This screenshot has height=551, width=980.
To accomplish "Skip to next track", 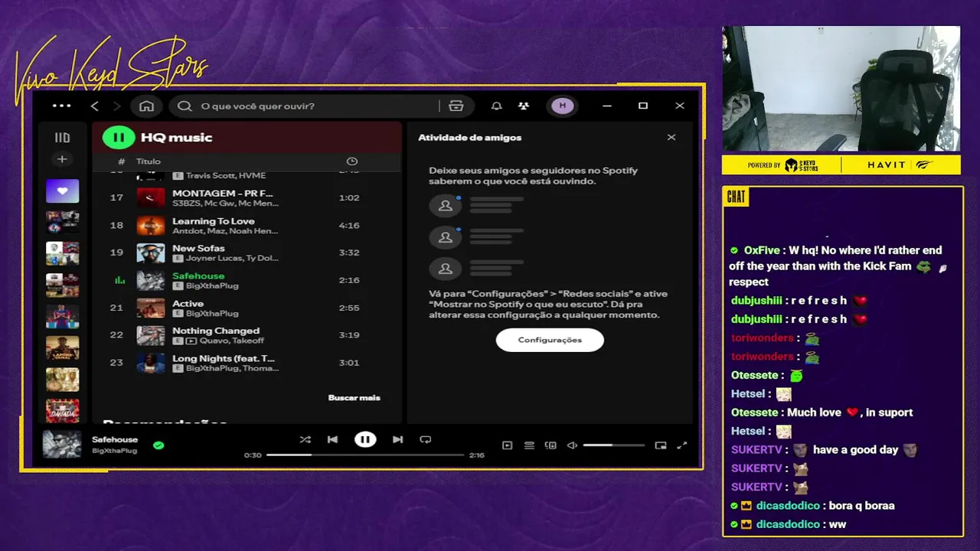I will pyautogui.click(x=397, y=439).
